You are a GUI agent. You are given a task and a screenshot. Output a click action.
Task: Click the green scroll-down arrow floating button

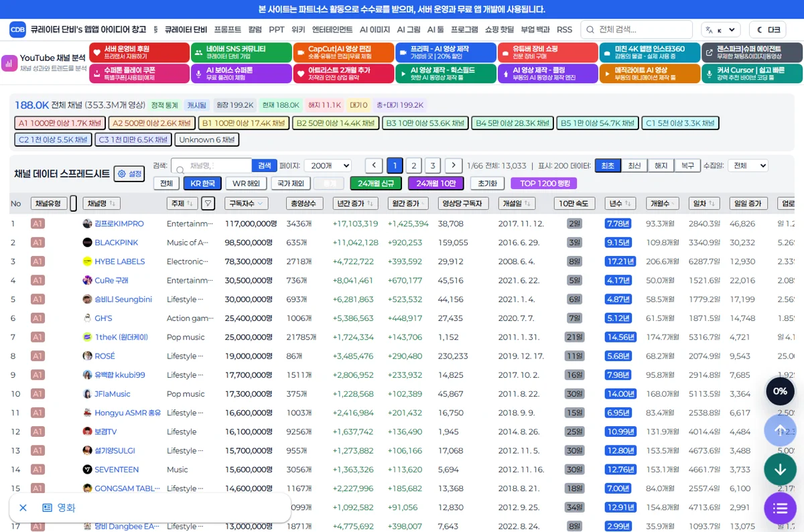[780, 469]
